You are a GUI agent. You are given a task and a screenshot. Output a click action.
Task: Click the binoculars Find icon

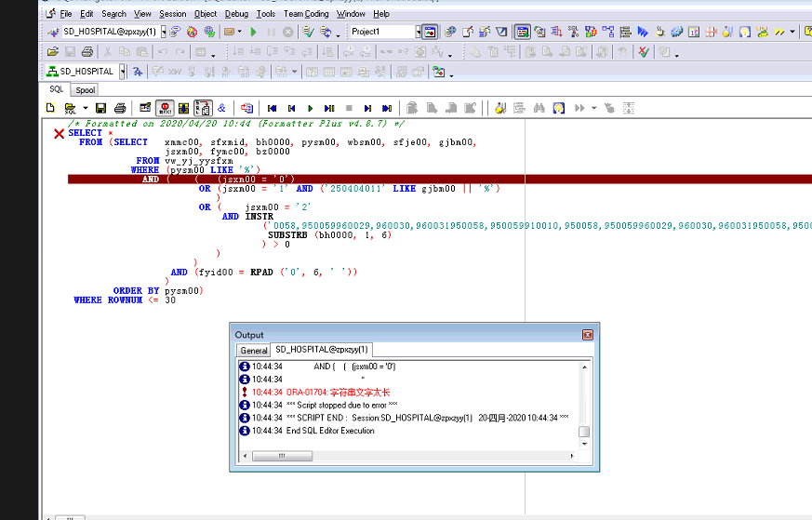539,108
